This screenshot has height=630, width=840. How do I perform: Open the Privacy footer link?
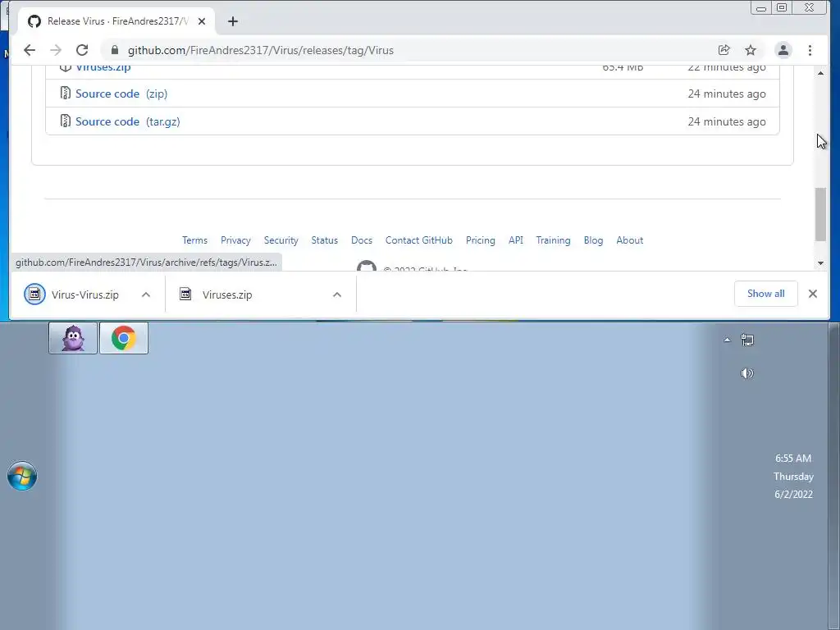coord(235,240)
